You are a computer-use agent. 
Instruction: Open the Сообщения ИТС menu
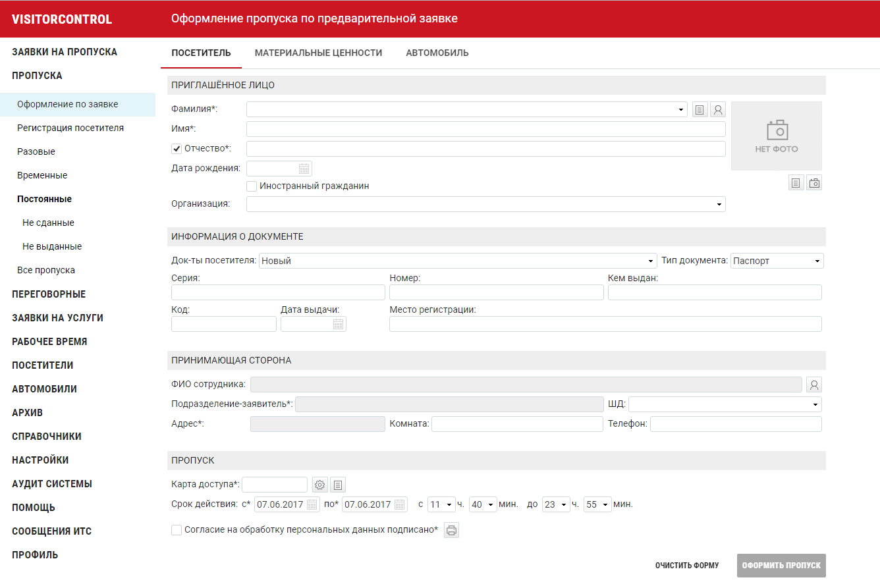click(x=51, y=531)
